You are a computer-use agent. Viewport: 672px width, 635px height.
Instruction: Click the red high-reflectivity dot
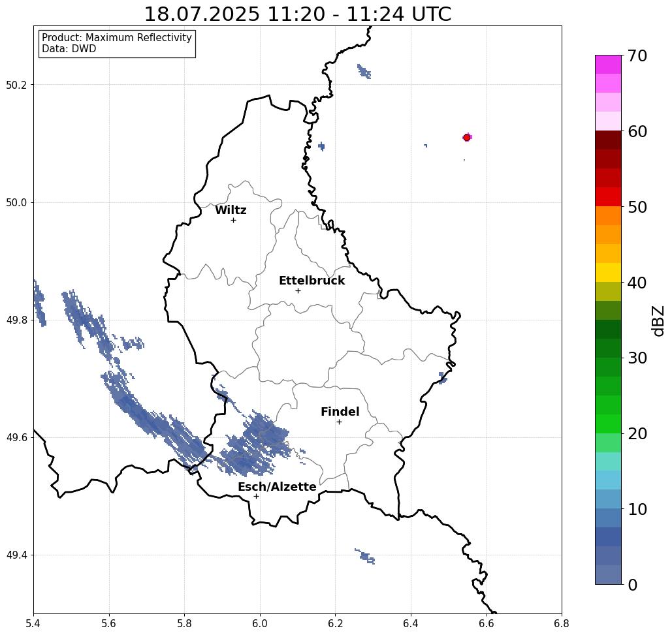467,138
